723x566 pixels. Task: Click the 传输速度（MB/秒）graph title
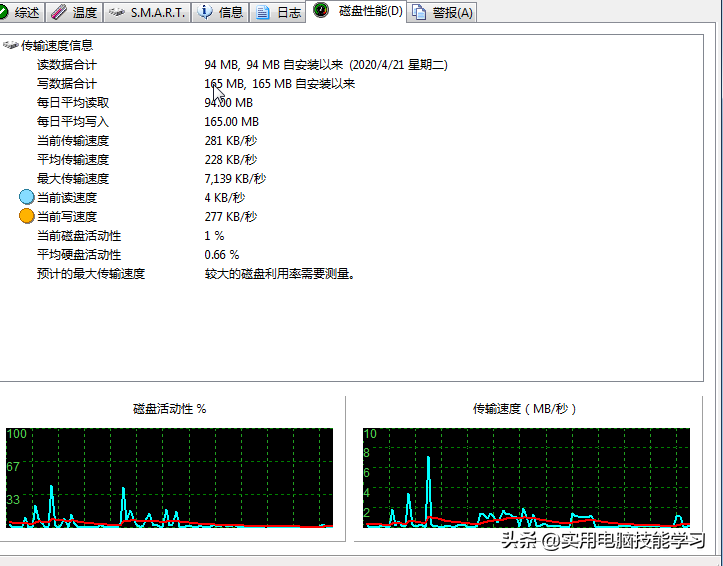[x=524, y=408]
